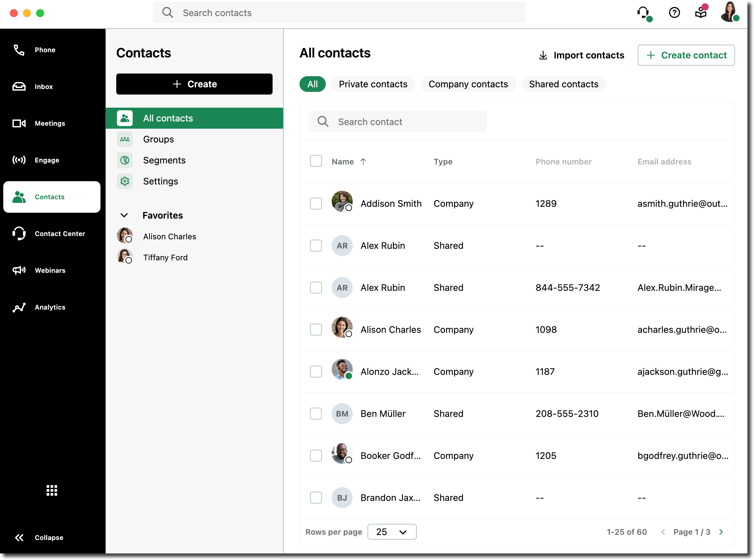Image resolution: width=754 pixels, height=560 pixels.
Task: Open Segments in contacts menu
Action: tap(194, 160)
